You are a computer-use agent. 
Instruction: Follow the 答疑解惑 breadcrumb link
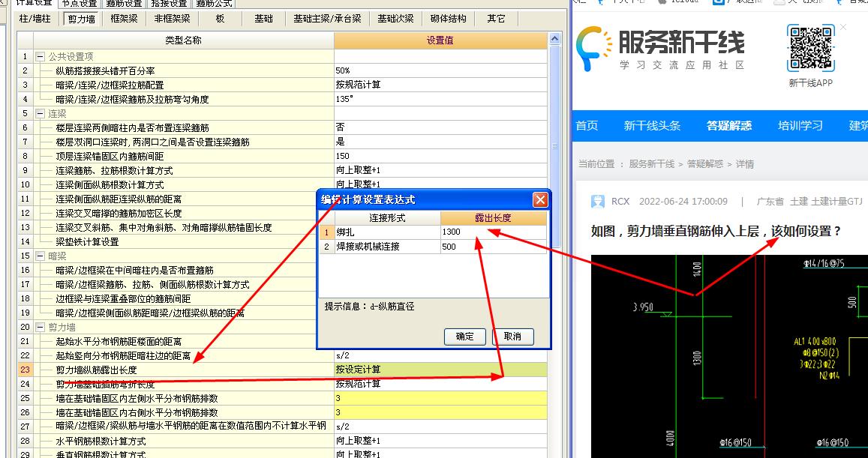[x=704, y=163]
